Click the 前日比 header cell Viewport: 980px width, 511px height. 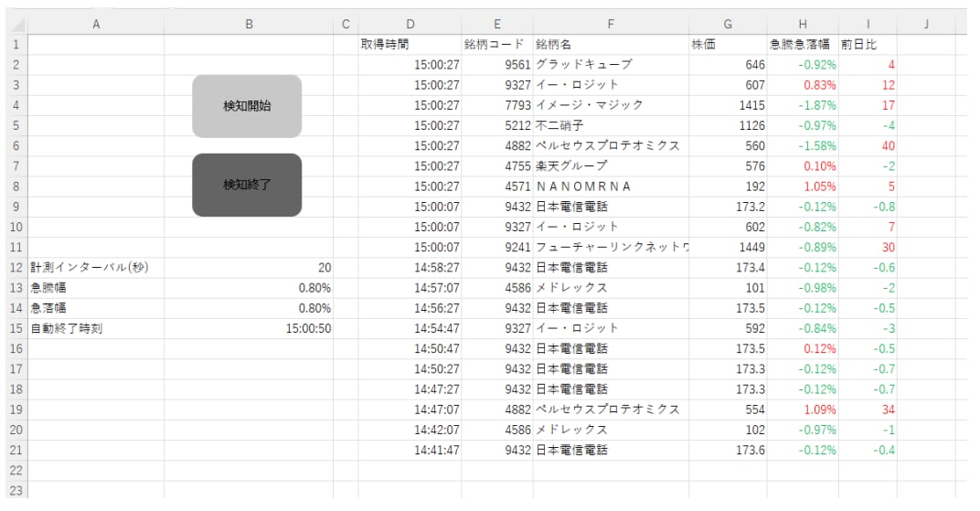coord(868,45)
